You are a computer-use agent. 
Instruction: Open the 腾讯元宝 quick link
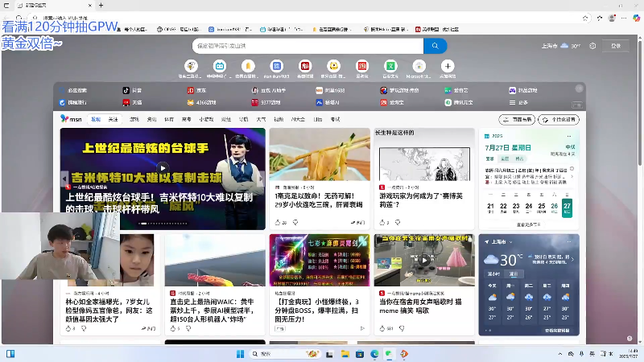[459, 103]
